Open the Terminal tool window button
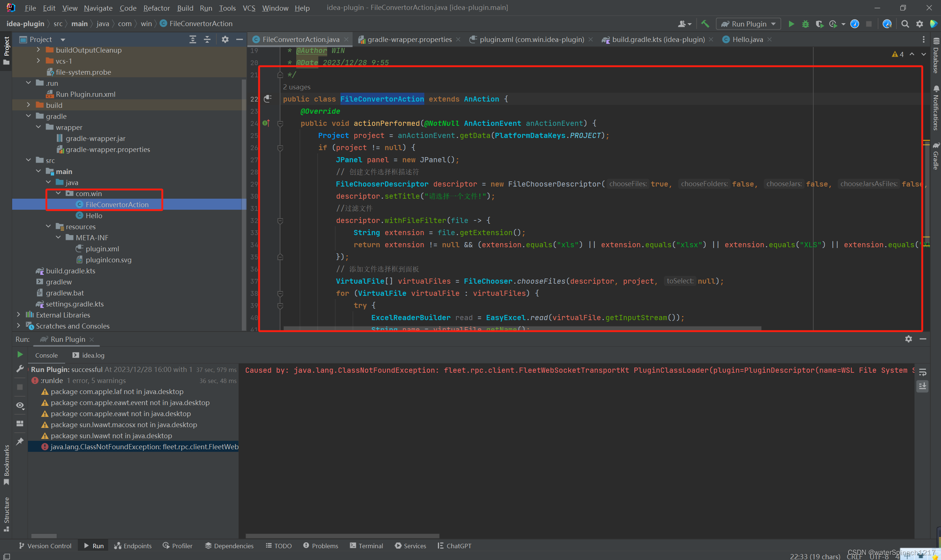 (x=366, y=546)
